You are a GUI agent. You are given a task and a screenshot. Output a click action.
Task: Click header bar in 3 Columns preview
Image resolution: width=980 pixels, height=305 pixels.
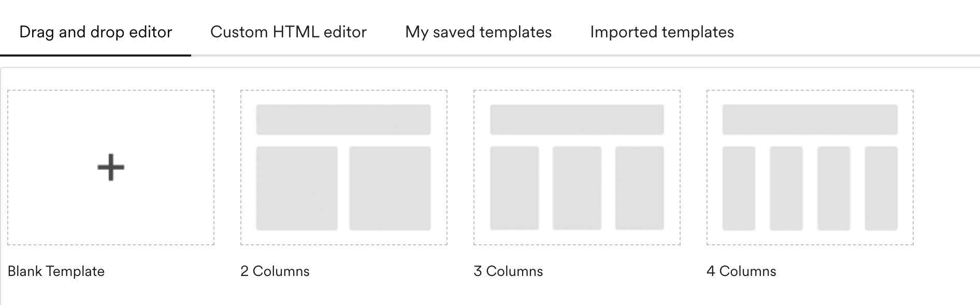[577, 120]
